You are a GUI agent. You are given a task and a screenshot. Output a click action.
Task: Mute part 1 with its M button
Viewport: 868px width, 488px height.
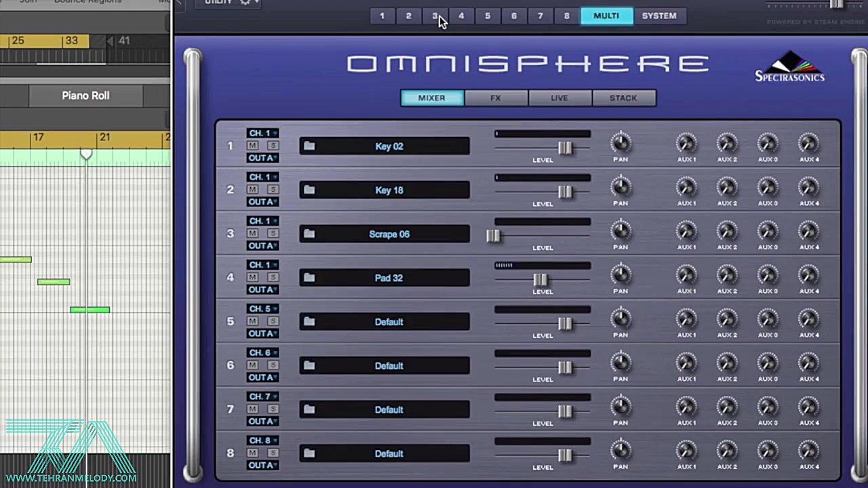[252, 146]
